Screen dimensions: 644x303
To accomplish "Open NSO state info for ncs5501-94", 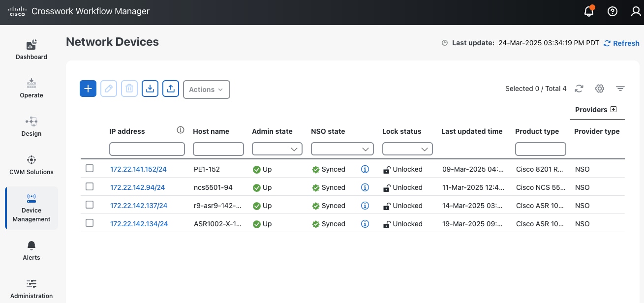I will click(365, 187).
